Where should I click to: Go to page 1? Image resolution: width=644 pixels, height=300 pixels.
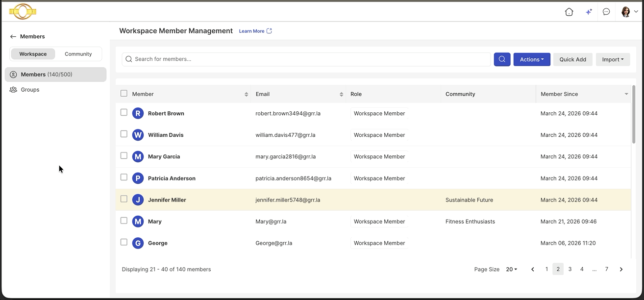546,269
